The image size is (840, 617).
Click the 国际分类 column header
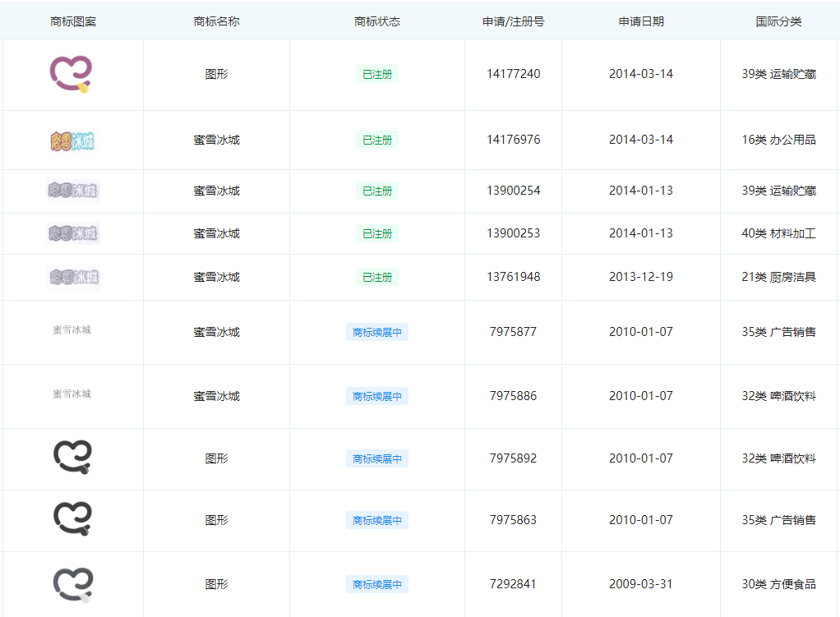tap(778, 21)
